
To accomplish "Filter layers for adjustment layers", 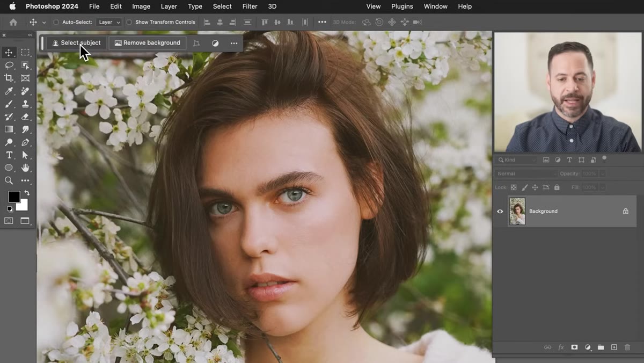I will click(x=558, y=160).
